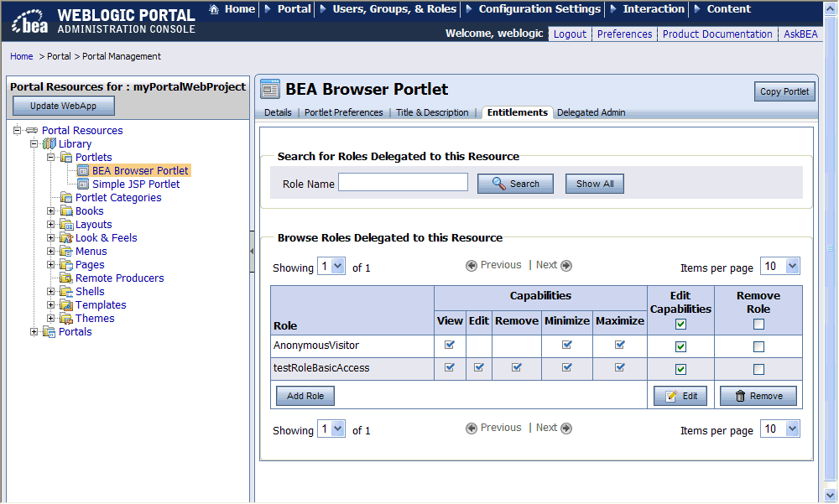Open the lower Showing page dropdown
The image size is (839, 504).
331,429
